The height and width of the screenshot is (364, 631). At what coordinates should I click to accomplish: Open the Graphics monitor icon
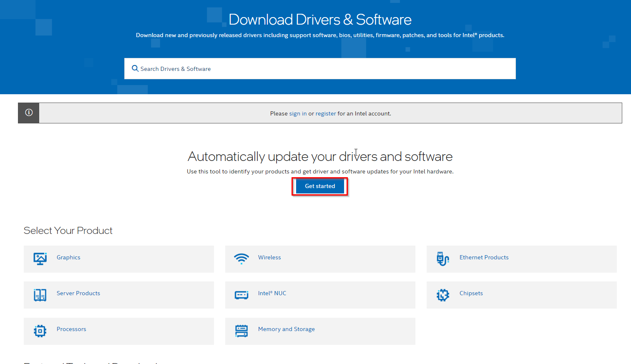(40, 259)
